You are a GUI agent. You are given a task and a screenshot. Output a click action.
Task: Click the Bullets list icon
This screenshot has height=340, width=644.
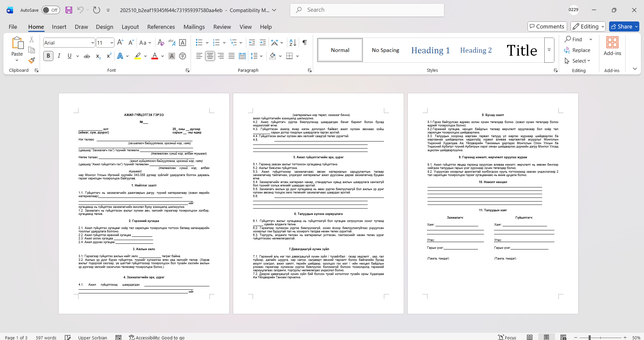click(199, 43)
